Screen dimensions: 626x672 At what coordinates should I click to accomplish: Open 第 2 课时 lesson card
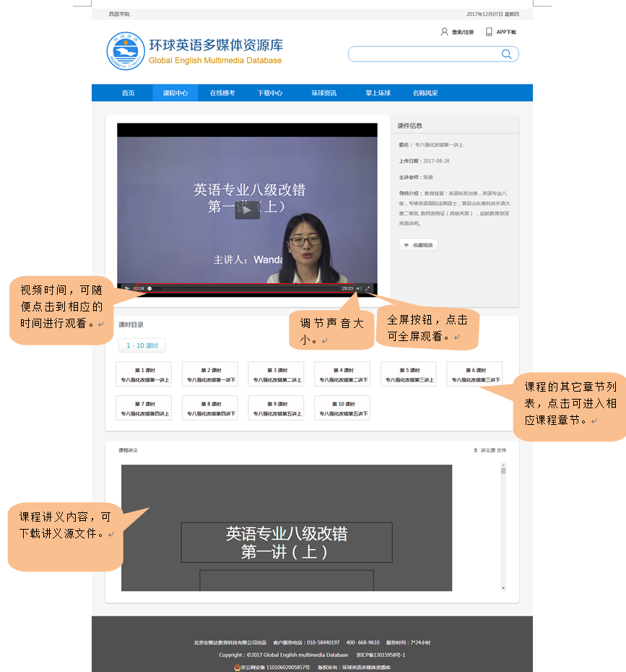point(211,374)
